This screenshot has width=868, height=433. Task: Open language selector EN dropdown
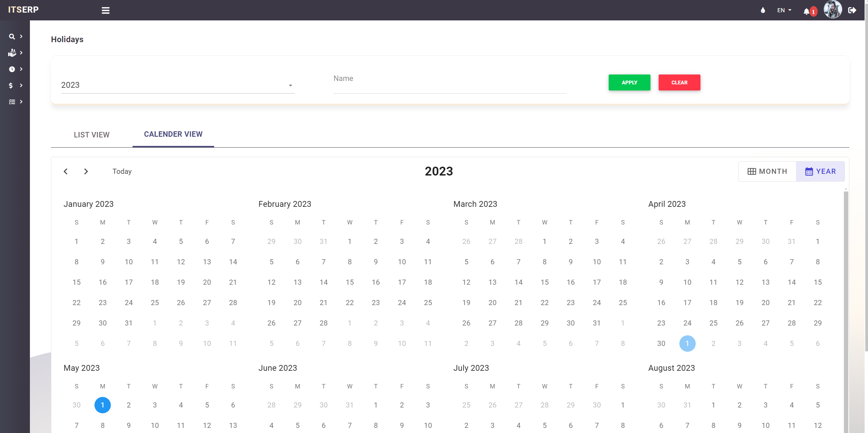coord(785,10)
